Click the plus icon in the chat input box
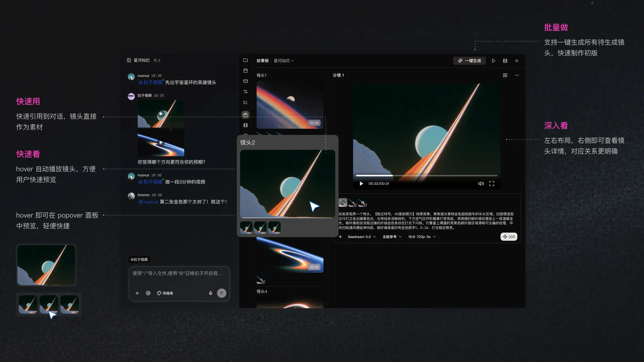The image size is (644, 362). [137, 293]
